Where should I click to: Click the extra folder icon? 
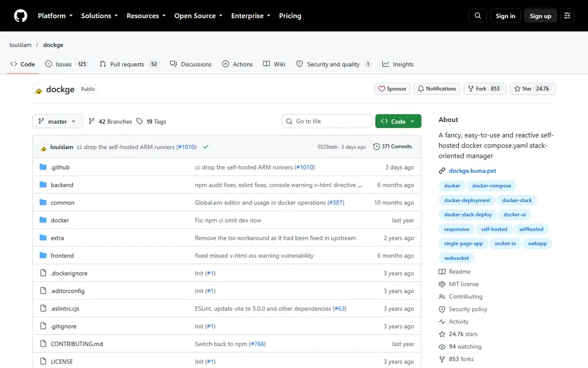point(43,237)
